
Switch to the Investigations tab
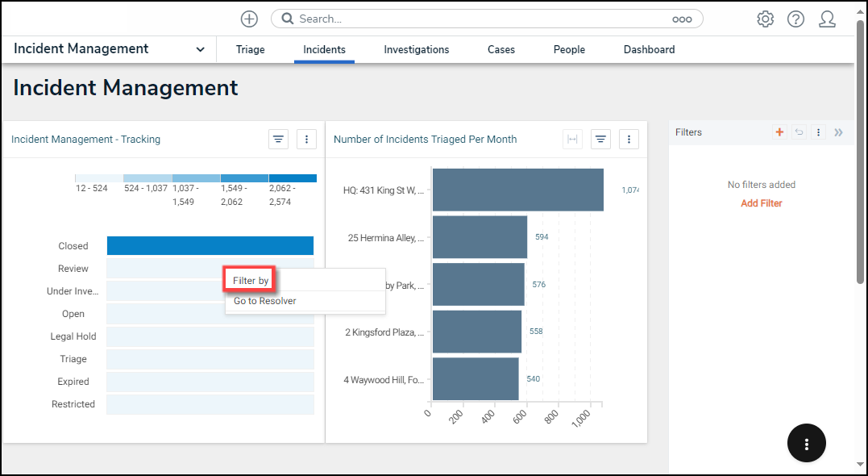tap(416, 49)
